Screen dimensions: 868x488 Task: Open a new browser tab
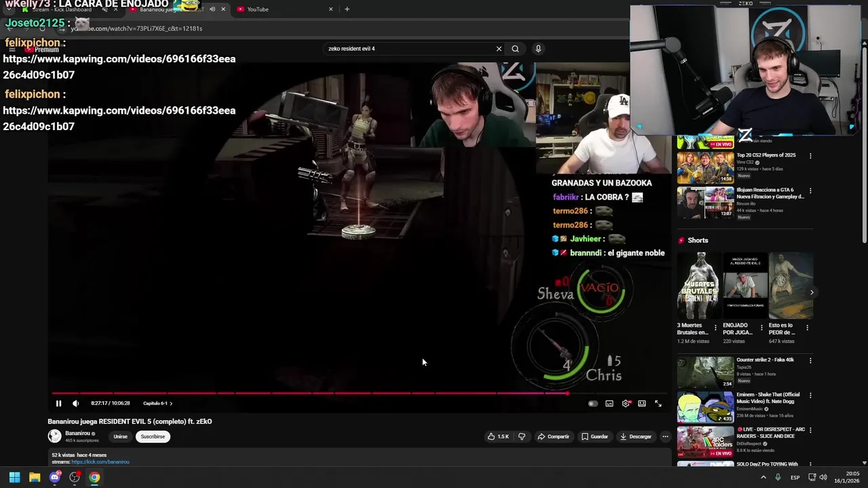(347, 9)
